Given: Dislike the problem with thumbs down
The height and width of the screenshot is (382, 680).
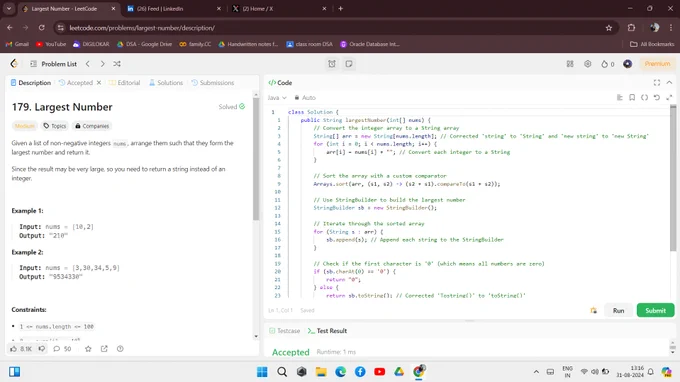Looking at the screenshot, I should pos(42,349).
